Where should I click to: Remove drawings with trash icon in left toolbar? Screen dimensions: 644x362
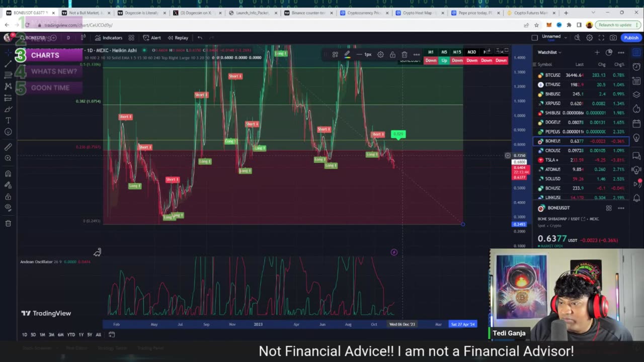click(8, 223)
